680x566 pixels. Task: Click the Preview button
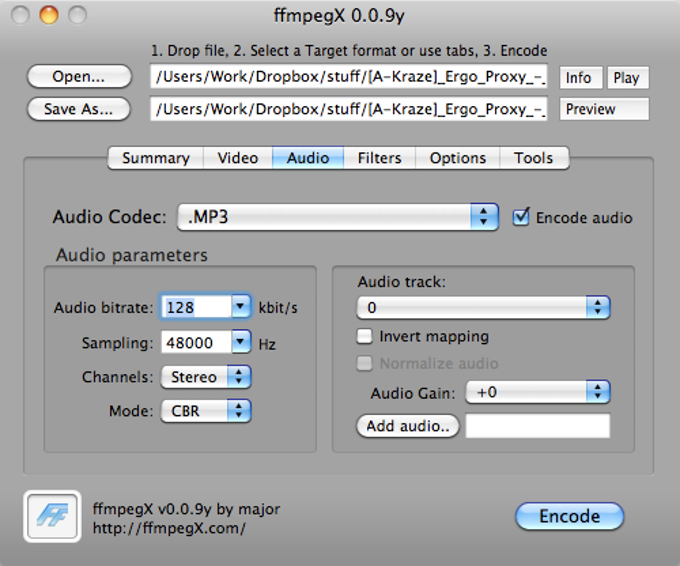(x=604, y=109)
